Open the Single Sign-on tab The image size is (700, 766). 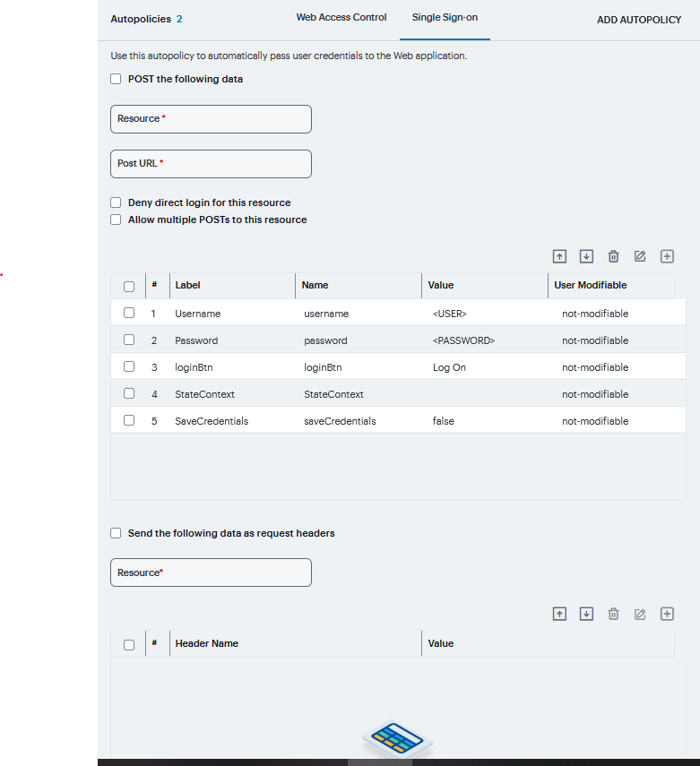point(445,18)
